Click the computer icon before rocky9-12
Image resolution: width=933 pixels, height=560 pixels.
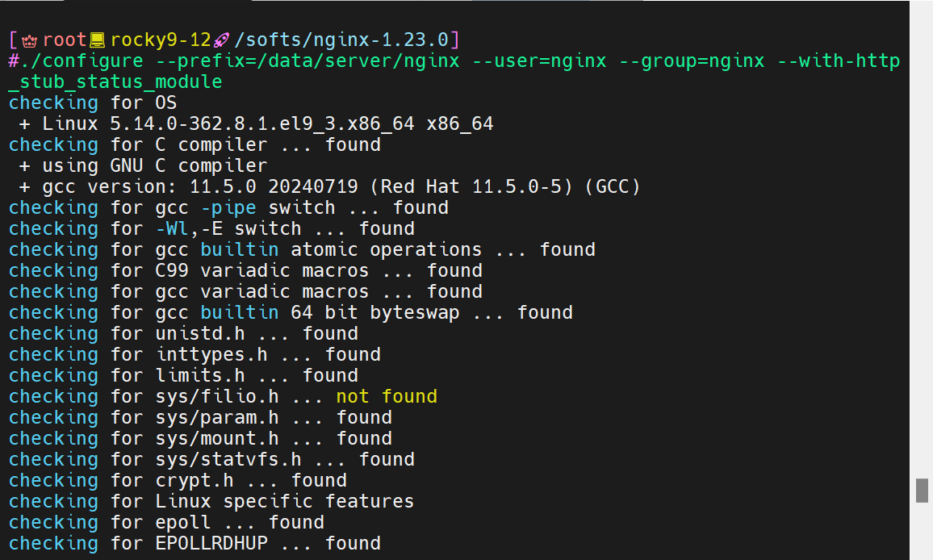(x=97, y=40)
